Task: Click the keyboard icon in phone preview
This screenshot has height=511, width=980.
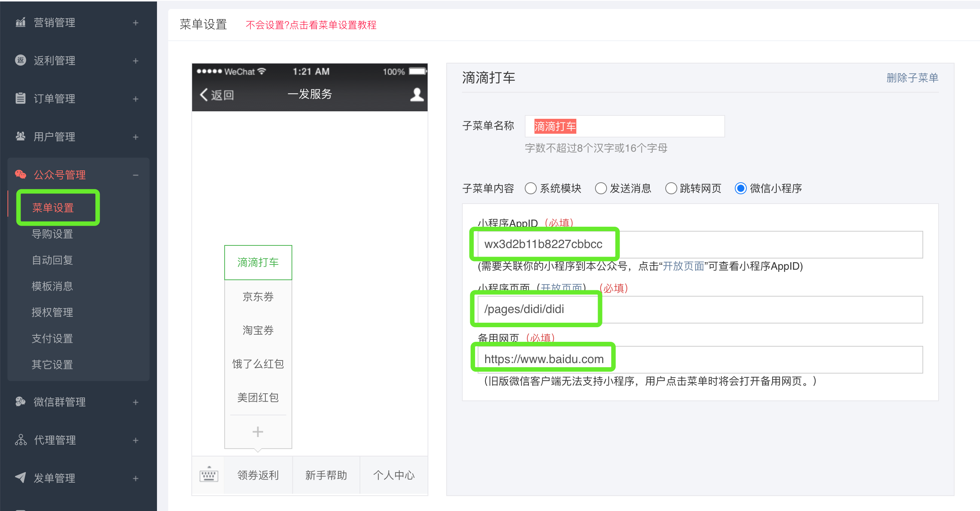Action: pyautogui.click(x=209, y=475)
